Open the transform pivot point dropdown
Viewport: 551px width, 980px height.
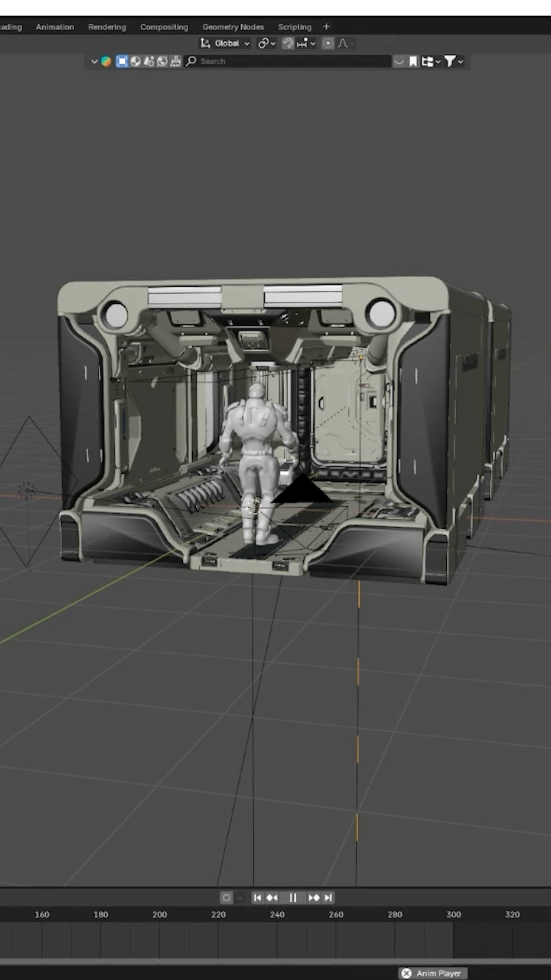tap(267, 44)
